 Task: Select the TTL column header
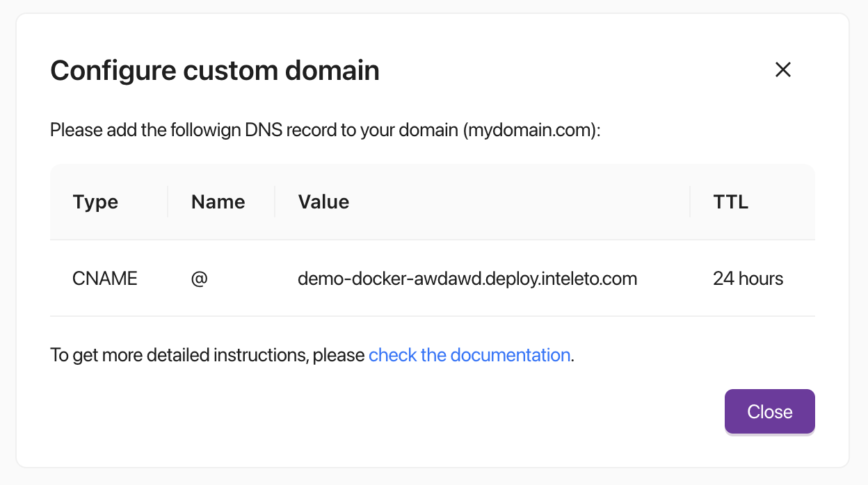(730, 202)
